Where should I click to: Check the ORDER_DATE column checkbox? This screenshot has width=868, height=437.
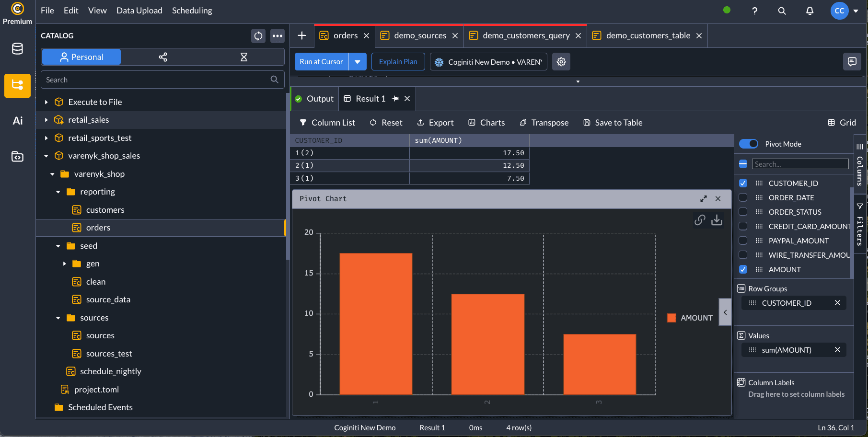coord(743,197)
